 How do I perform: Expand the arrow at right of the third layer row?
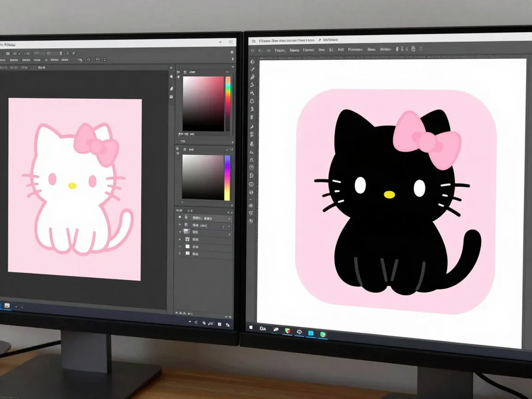tap(230, 235)
